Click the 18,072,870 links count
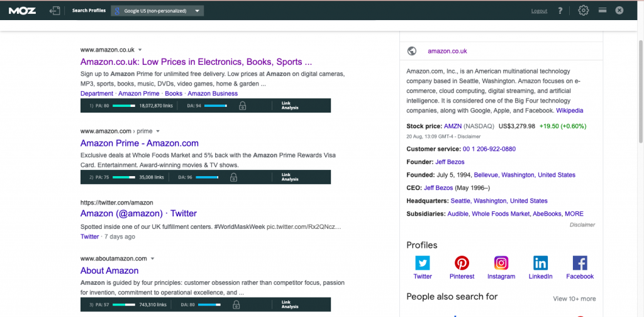 (156, 106)
